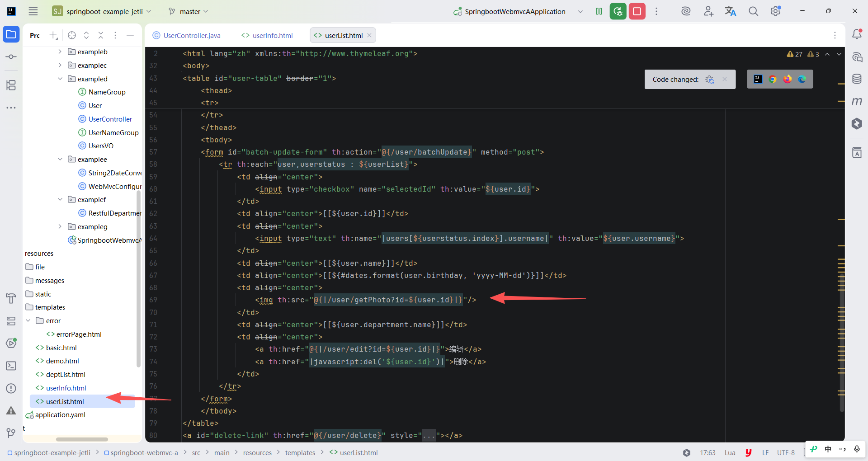Expand the exampleb package
The image size is (868, 461).
[x=60, y=52]
